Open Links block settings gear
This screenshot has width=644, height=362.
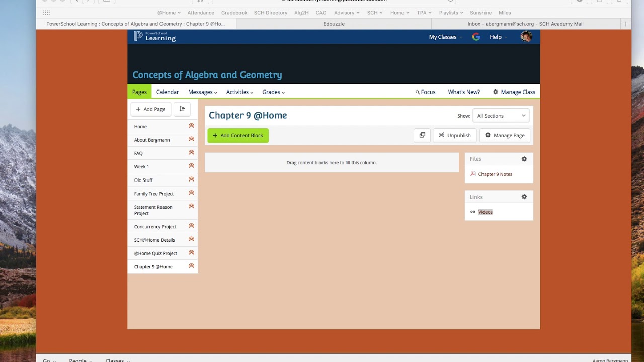(x=524, y=197)
